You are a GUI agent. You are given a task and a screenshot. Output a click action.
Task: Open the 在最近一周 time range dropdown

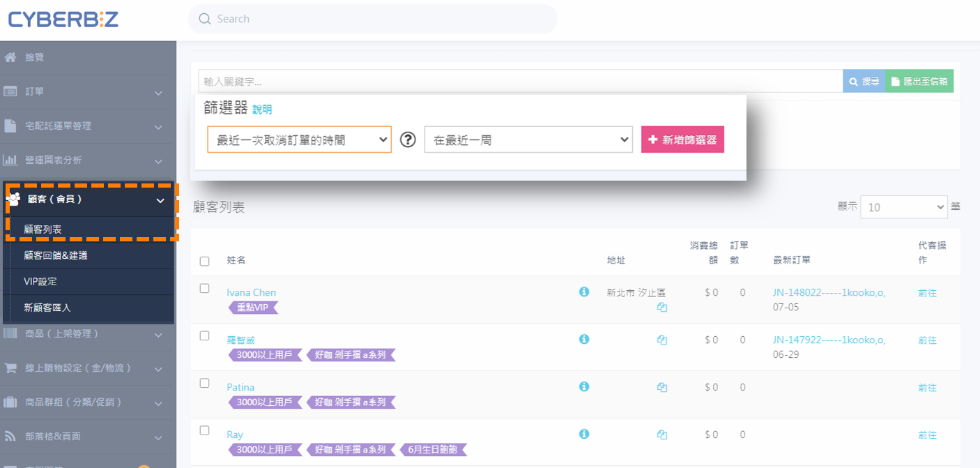pyautogui.click(x=528, y=139)
